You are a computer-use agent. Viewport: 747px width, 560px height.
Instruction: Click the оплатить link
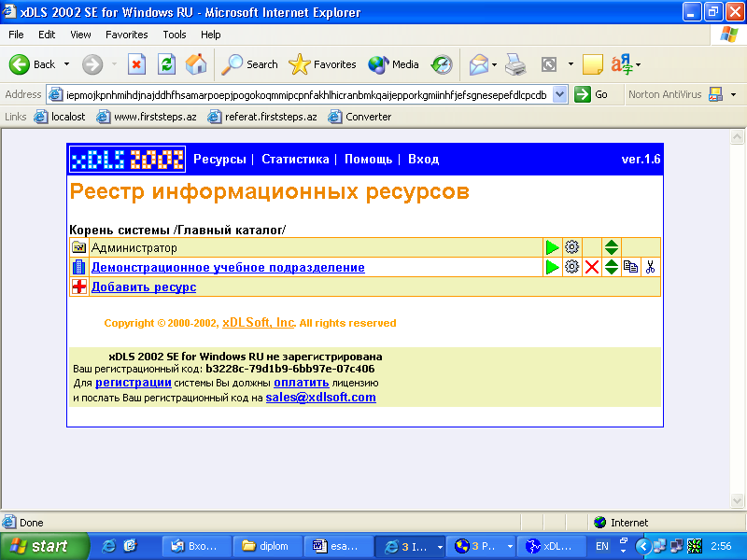pos(301,383)
